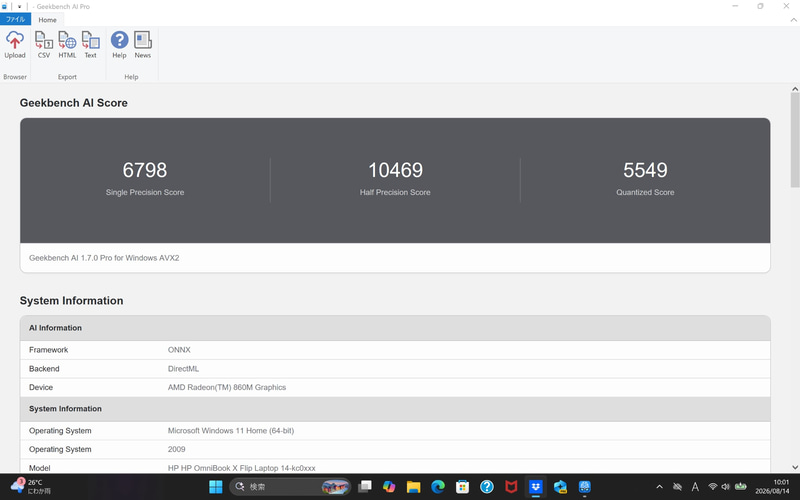Launch Microsoft Edge from the taskbar
This screenshot has height=500, width=800.
(438, 487)
